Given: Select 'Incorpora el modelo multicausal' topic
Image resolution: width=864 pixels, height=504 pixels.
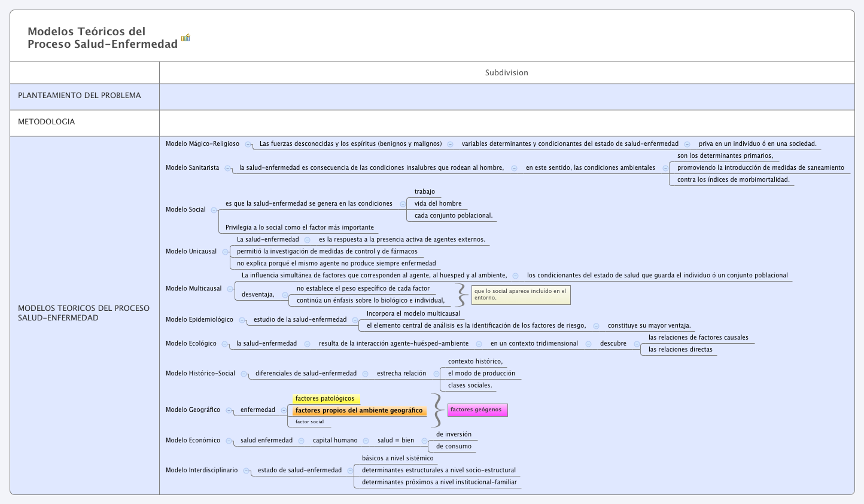Looking at the screenshot, I should [x=413, y=314].
